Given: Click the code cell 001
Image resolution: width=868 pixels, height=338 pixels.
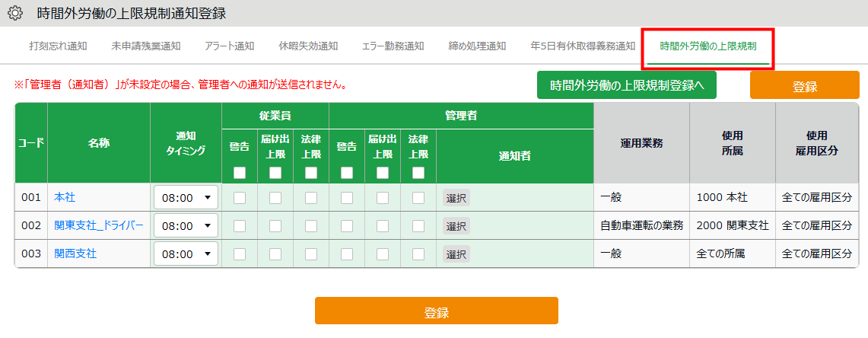Looking at the screenshot, I should [31, 197].
